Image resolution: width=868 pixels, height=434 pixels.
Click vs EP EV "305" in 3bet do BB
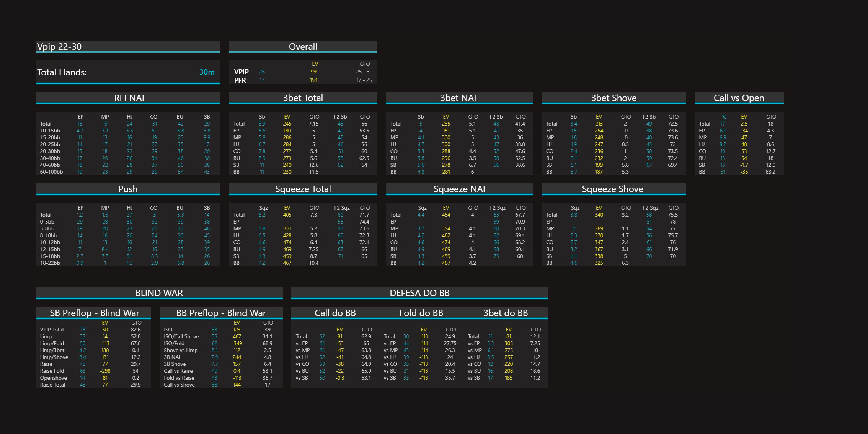tap(509, 343)
